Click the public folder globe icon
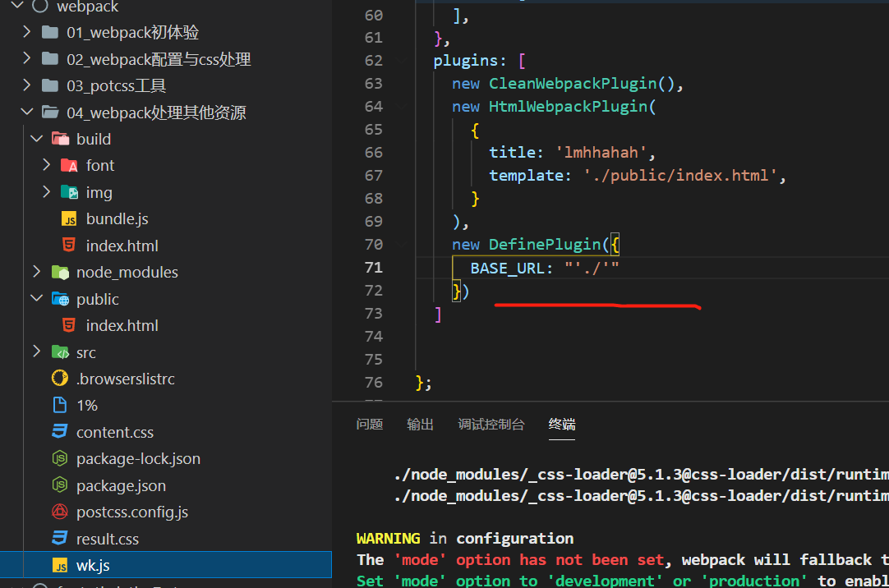Screen dimensions: 889x588 coord(60,299)
